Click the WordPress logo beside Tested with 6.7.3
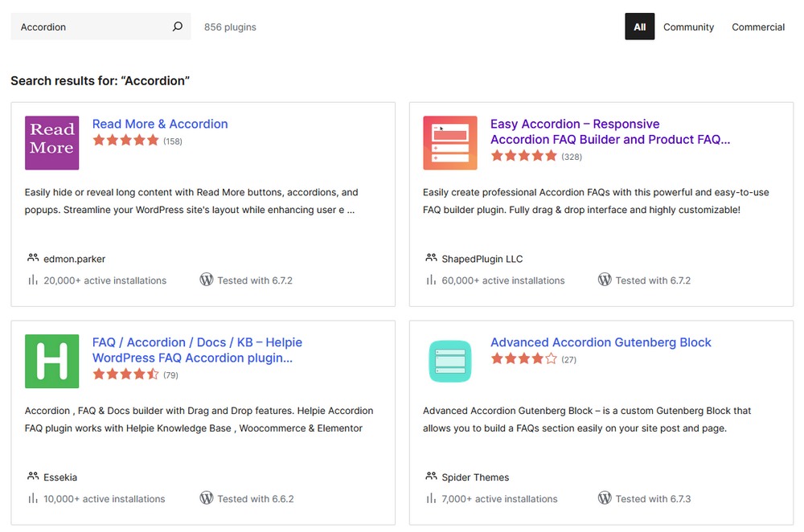Viewport: 804px width, 532px height. click(605, 497)
